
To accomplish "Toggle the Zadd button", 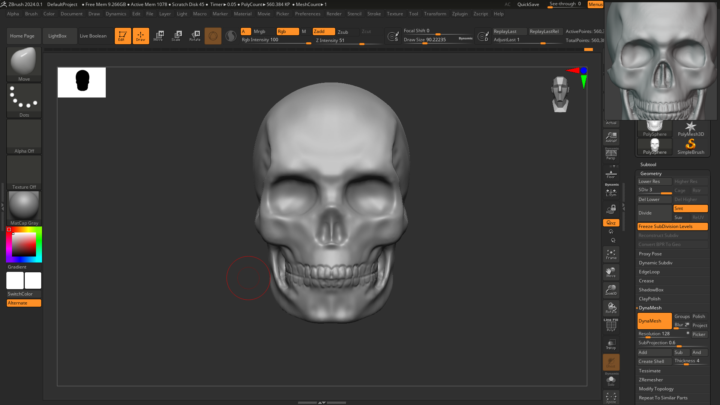I will tap(323, 32).
